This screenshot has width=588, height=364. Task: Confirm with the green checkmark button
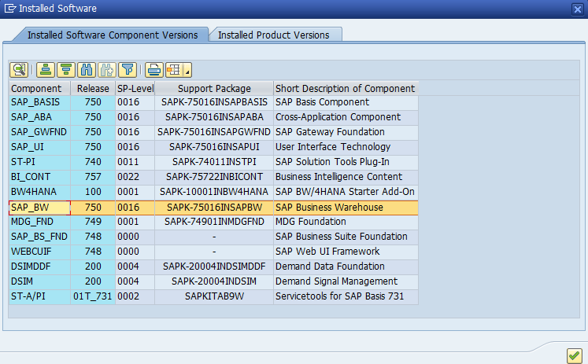[574, 355]
